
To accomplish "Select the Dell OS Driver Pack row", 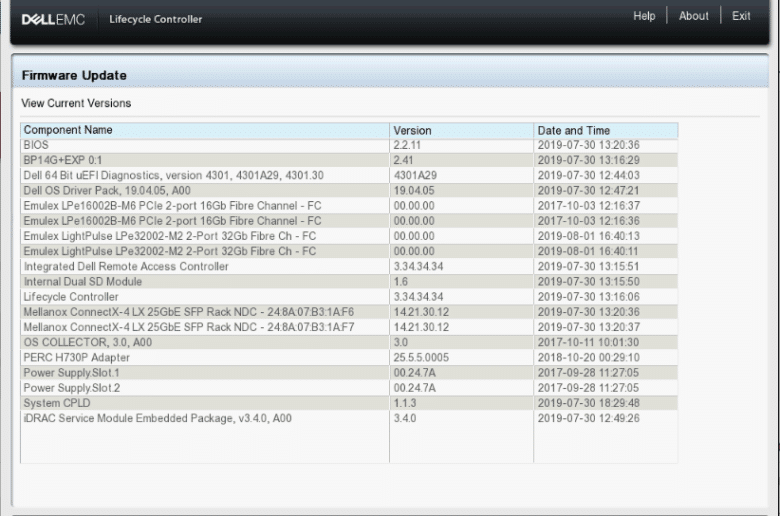I will coord(349,191).
